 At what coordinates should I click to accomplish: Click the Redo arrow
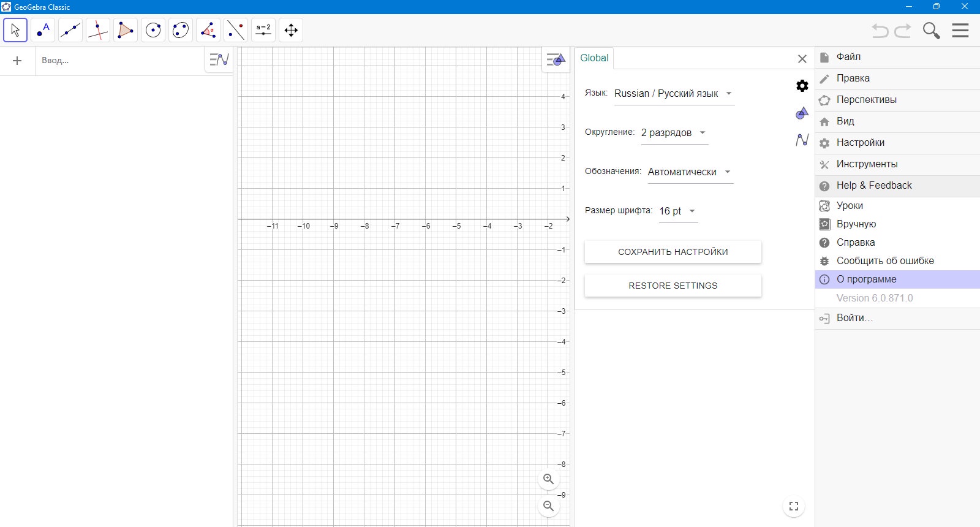(903, 31)
